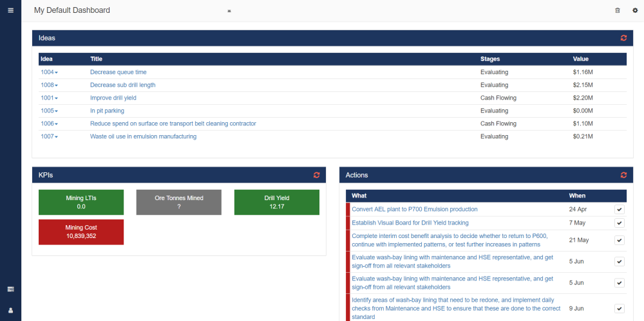Open dashboard settings gear icon
Screen dimensions: 644x321
tap(635, 10)
